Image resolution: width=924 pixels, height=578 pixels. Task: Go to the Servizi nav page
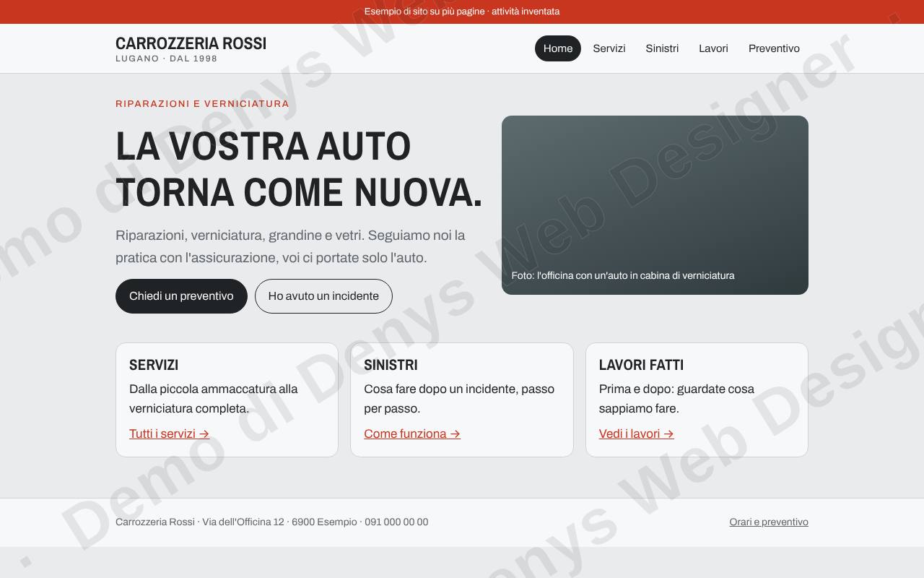point(609,48)
